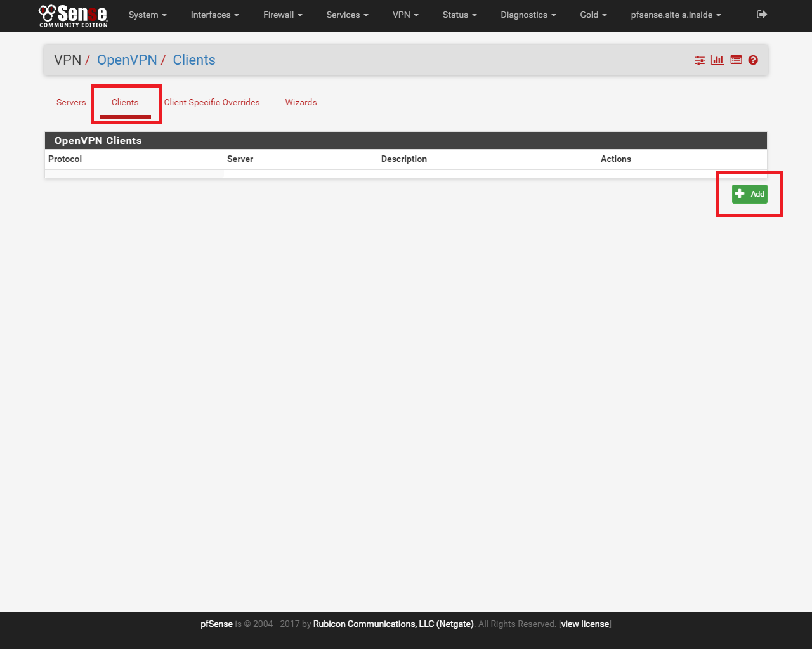This screenshot has height=649, width=812.
Task: Click the Actions column header
Action: pos(616,159)
